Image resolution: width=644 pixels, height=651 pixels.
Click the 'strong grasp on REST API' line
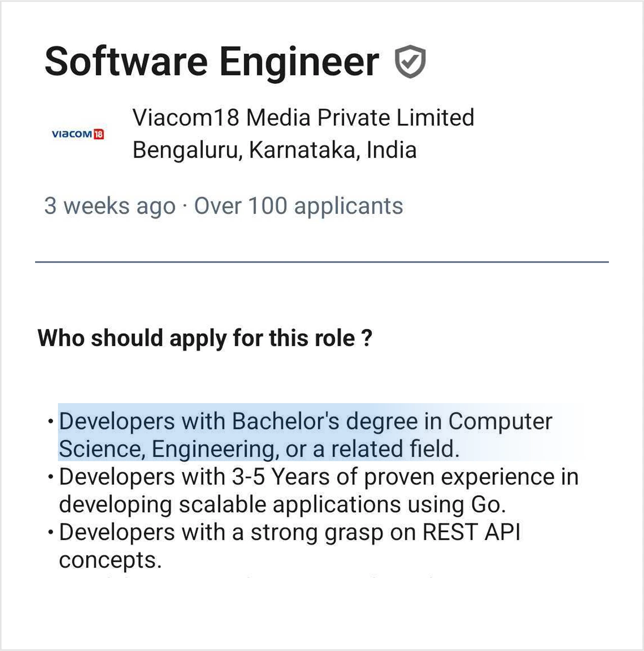[289, 532]
